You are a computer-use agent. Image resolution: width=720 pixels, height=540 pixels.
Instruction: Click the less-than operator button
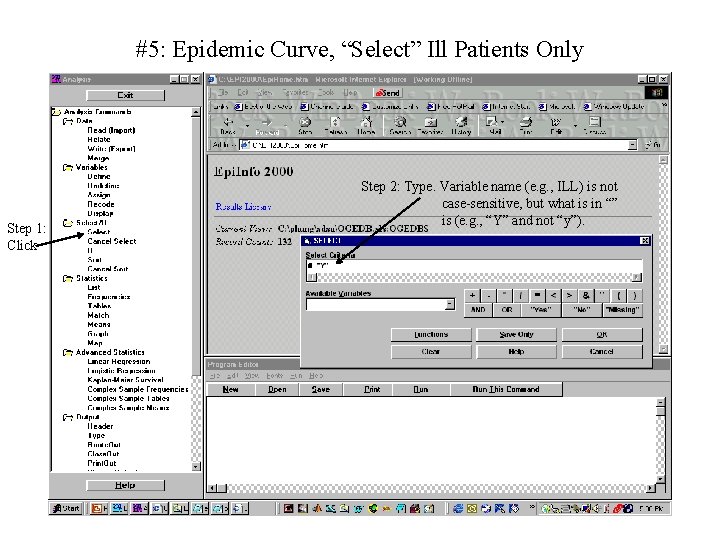(x=553, y=296)
